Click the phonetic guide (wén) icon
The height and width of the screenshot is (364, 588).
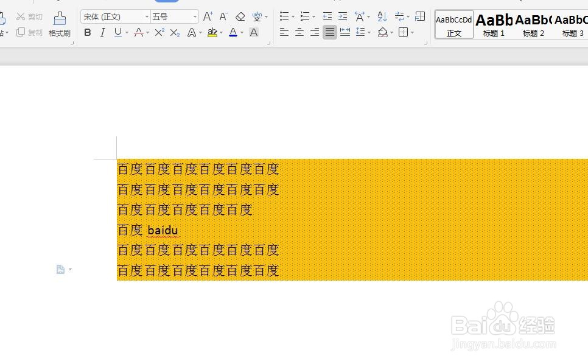257,16
